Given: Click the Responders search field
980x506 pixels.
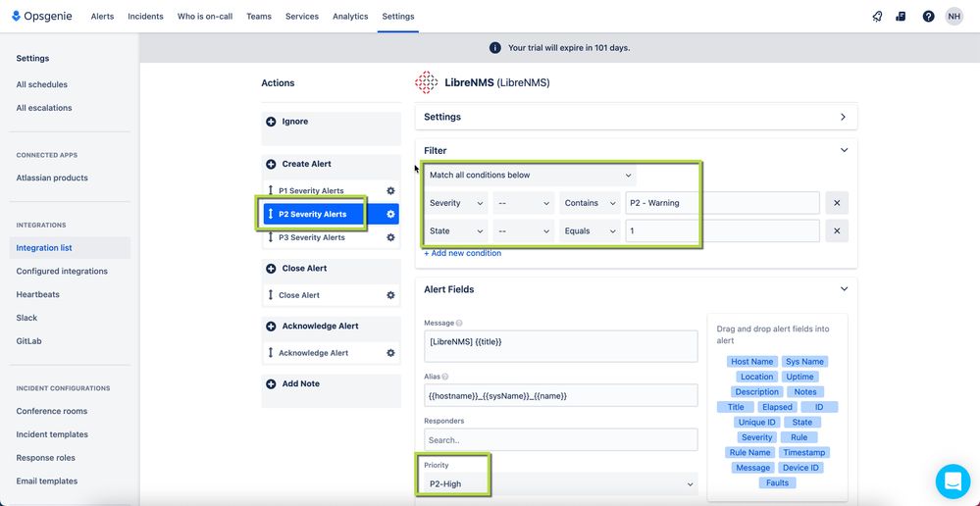Looking at the screenshot, I should coord(561,439).
